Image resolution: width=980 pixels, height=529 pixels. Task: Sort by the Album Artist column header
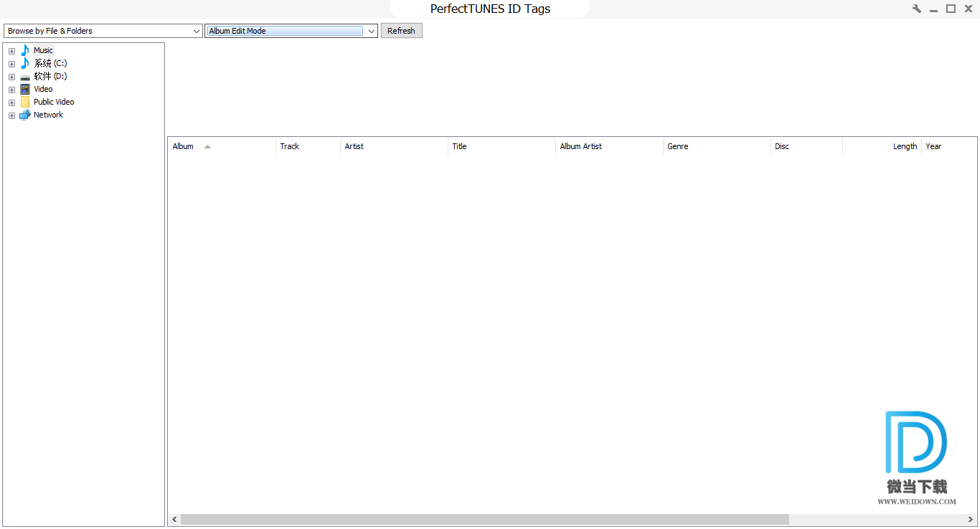tap(609, 146)
